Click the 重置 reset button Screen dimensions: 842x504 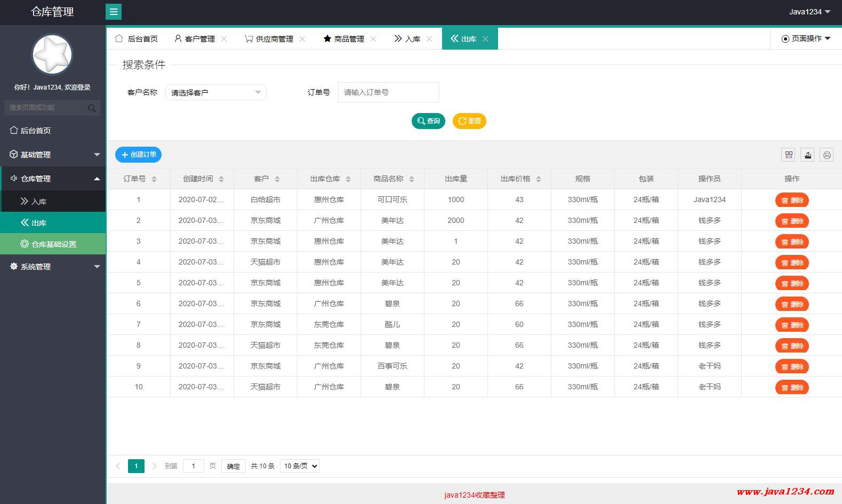469,121
